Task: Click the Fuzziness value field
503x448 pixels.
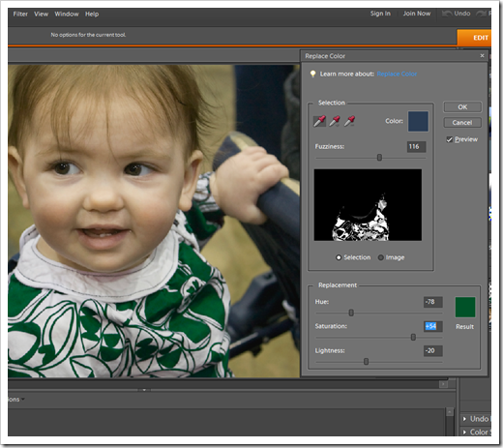Action: pos(416,147)
